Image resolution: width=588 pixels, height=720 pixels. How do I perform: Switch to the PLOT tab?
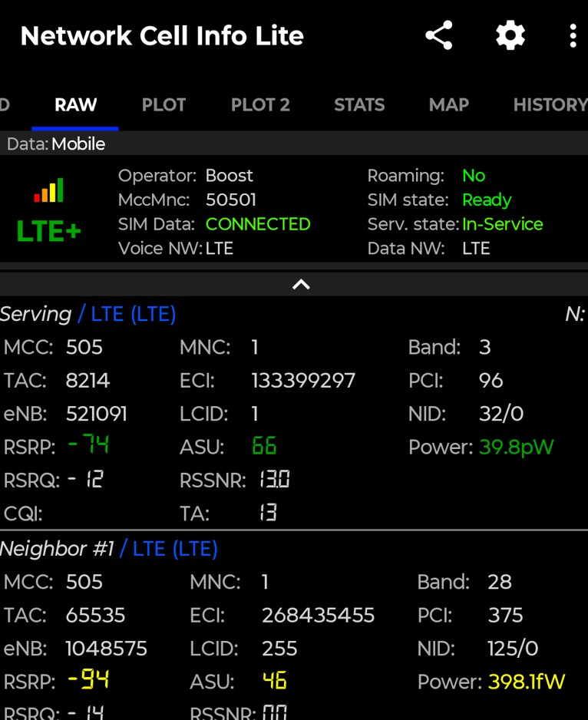click(164, 105)
